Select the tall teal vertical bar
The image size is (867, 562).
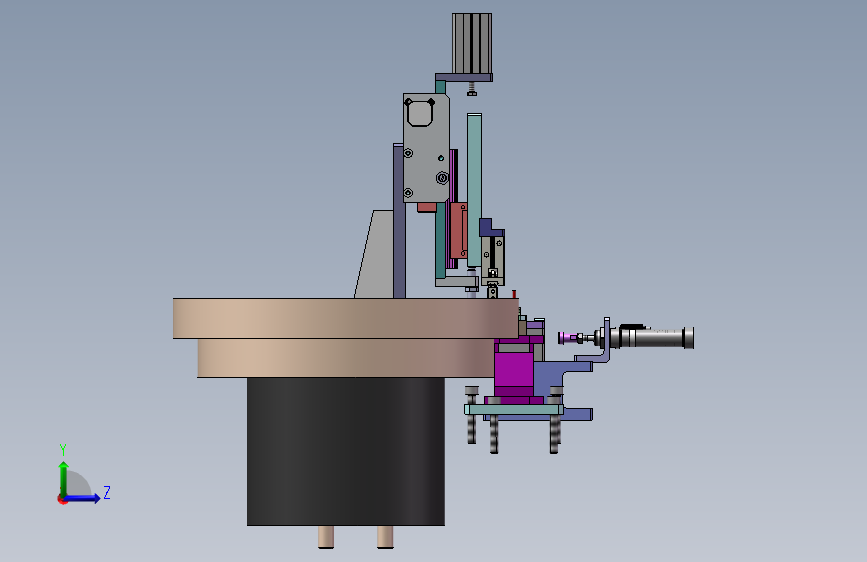coord(474,190)
